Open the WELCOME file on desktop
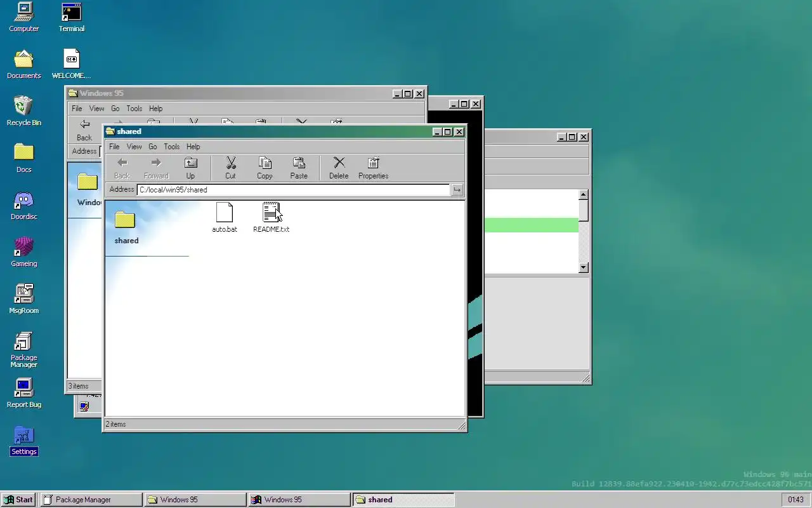812x508 pixels. click(x=72, y=64)
